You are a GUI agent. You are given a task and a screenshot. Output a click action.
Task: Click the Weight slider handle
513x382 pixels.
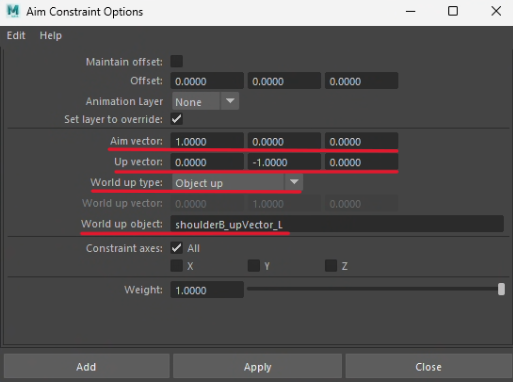tap(501, 289)
